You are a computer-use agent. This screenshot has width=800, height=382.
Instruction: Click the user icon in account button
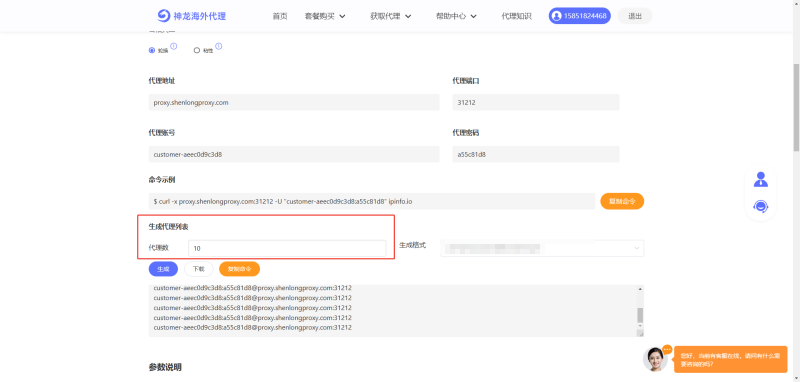[x=556, y=16]
